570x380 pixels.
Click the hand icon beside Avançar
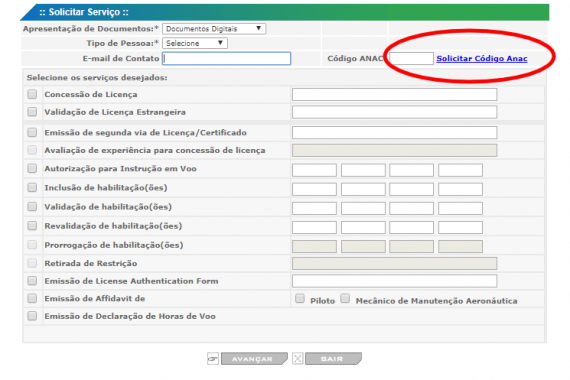point(213,359)
